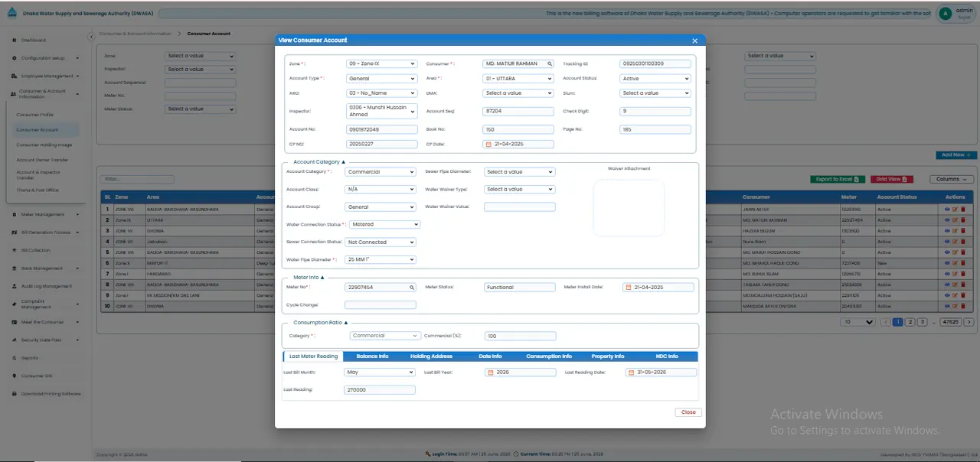Open Thana & Post Office in the sidebar
Viewport: 980px width, 462px height.
pos(38,190)
